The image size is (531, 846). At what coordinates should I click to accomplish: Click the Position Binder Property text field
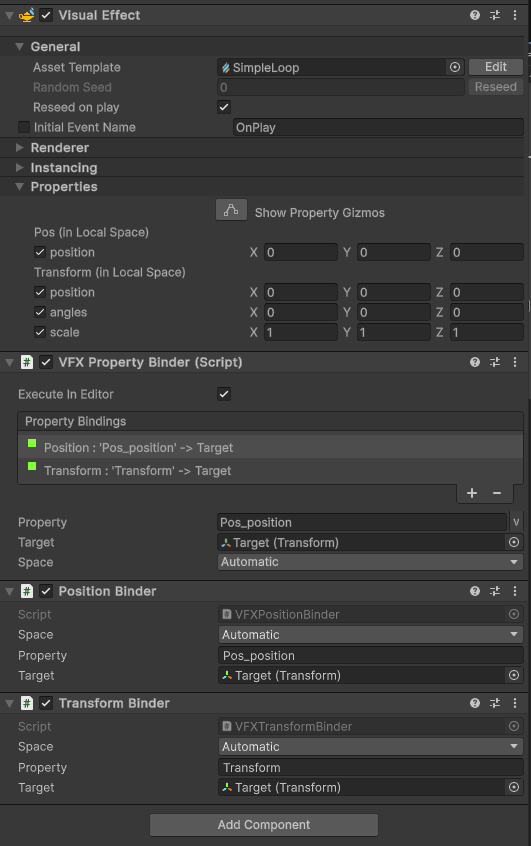pyautogui.click(x=371, y=656)
